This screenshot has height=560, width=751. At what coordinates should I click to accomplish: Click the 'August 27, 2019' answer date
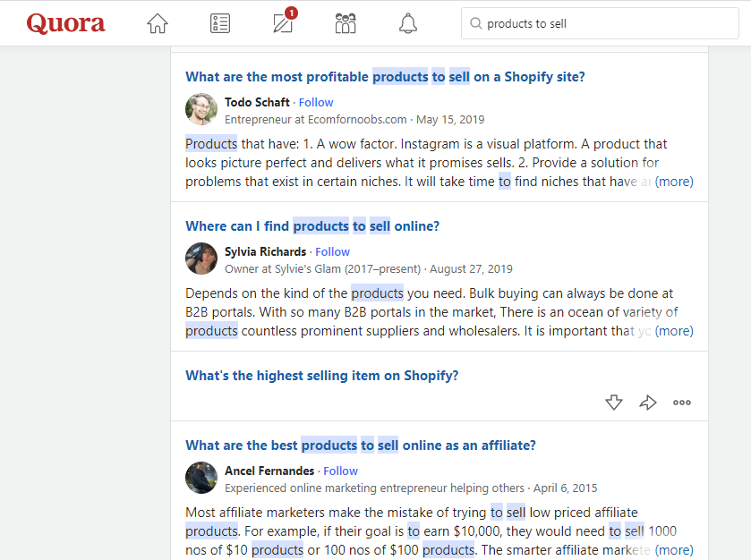tap(471, 269)
